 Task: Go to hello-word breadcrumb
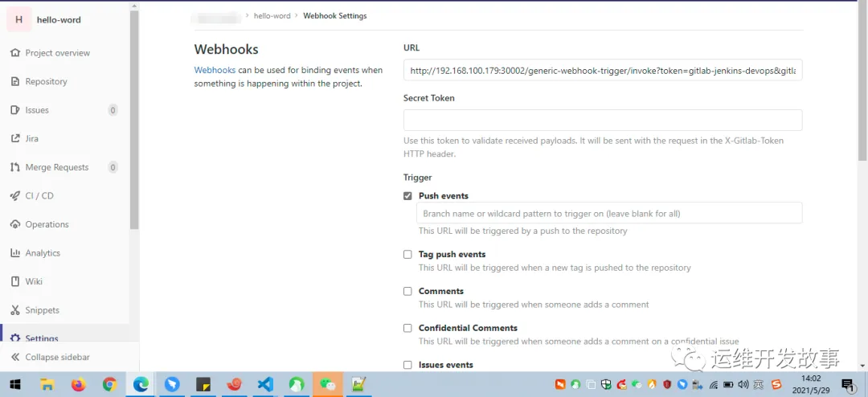[272, 16]
